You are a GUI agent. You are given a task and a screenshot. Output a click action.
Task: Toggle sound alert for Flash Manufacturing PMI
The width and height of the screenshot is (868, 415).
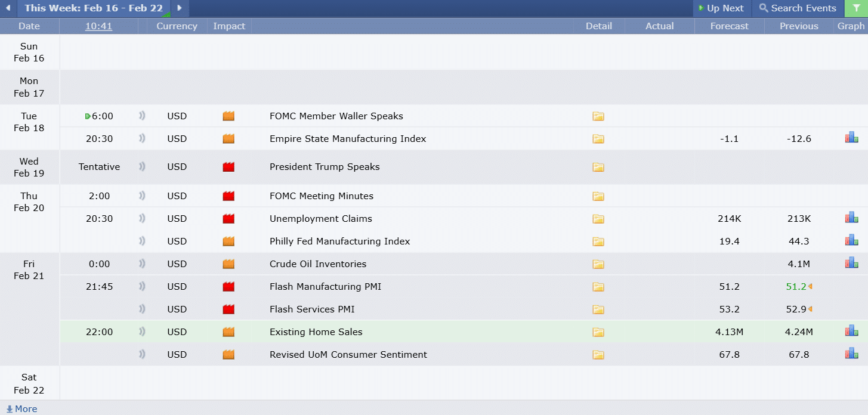pyautogui.click(x=142, y=287)
